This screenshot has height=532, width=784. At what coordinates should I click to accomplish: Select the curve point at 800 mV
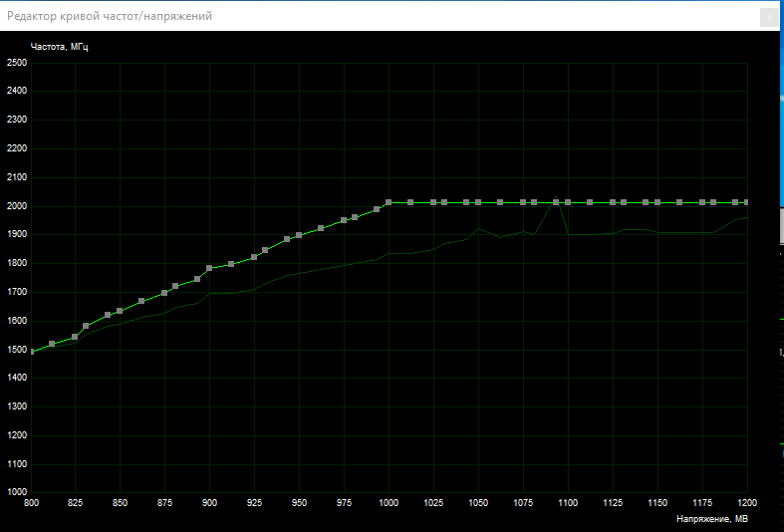pyautogui.click(x=32, y=352)
